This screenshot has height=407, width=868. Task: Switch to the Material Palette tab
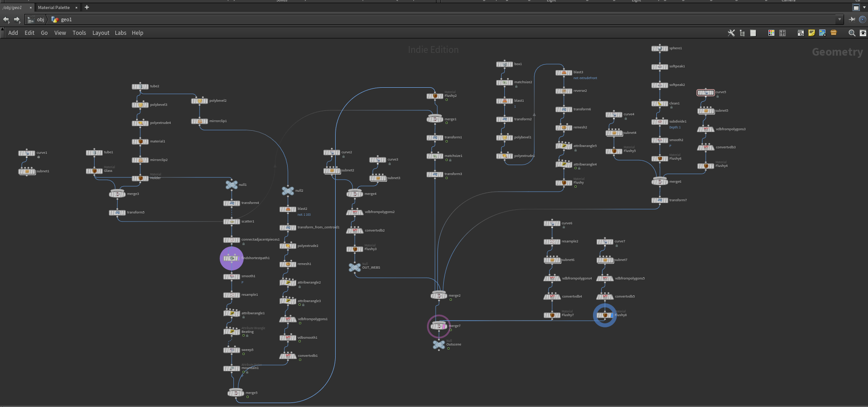pyautogui.click(x=54, y=8)
